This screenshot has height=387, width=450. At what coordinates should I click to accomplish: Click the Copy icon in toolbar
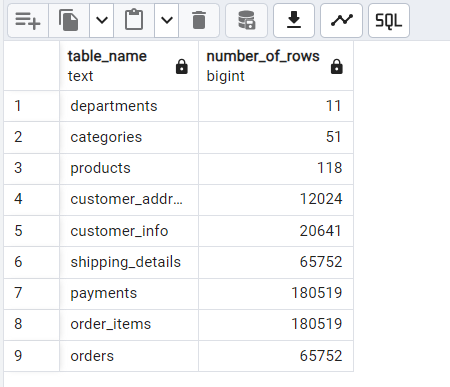tap(69, 21)
